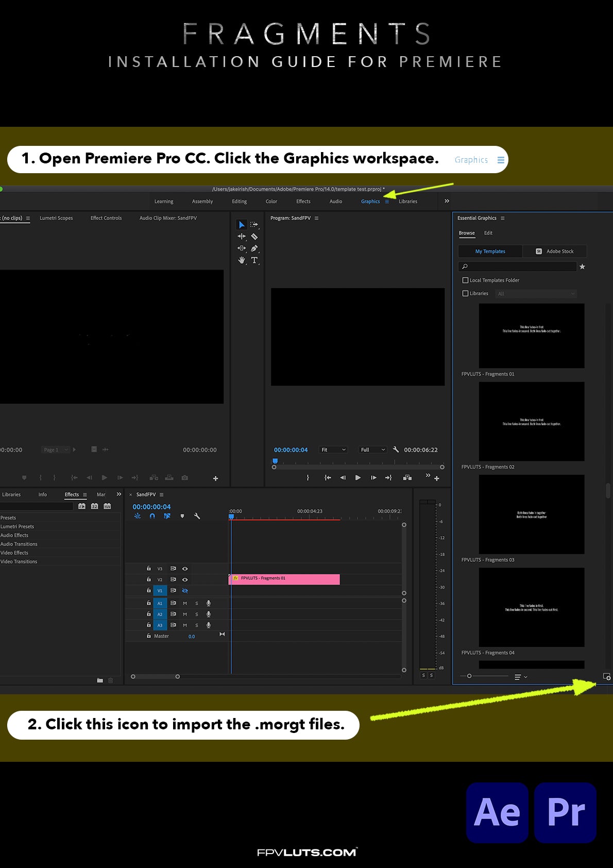The height and width of the screenshot is (868, 613).
Task: Enable the V1 track output eye
Action: click(x=185, y=591)
